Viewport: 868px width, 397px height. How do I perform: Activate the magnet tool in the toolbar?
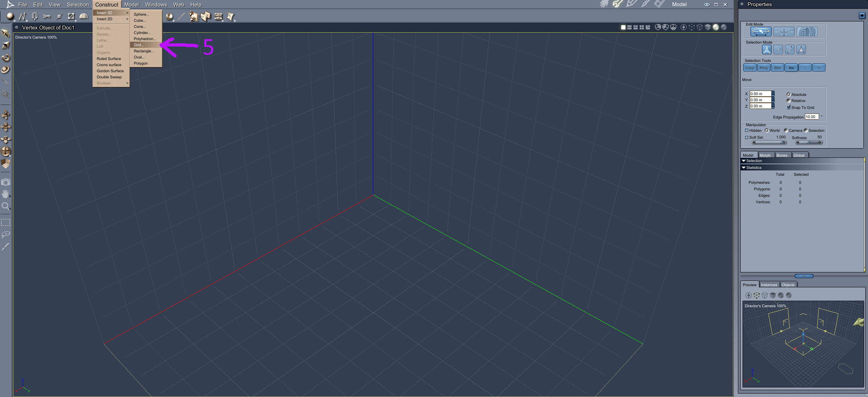(x=34, y=16)
